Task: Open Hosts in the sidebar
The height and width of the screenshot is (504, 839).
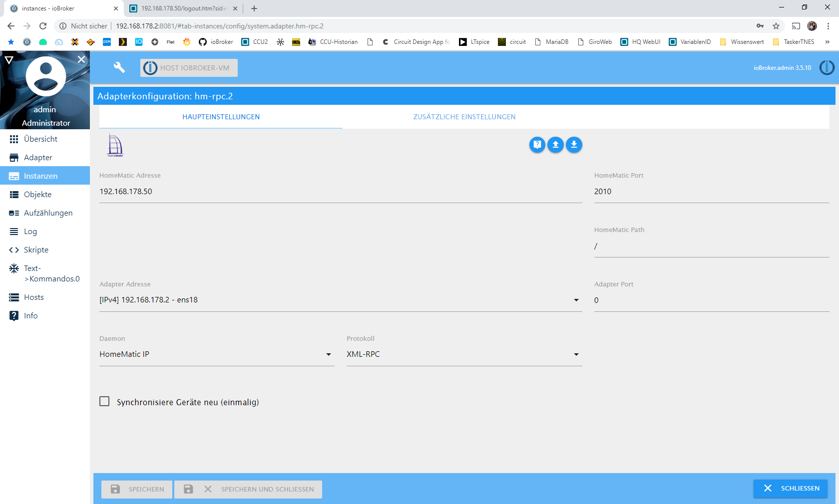Action: tap(45, 297)
